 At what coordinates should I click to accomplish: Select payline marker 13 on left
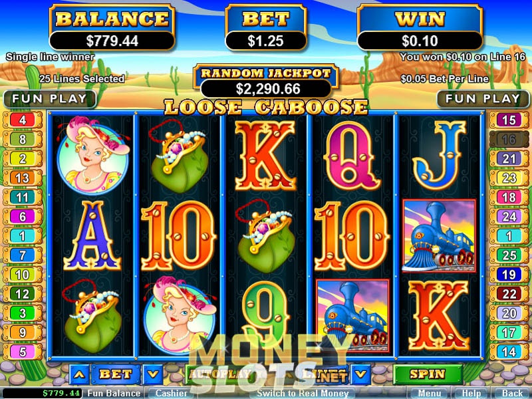[23, 178]
